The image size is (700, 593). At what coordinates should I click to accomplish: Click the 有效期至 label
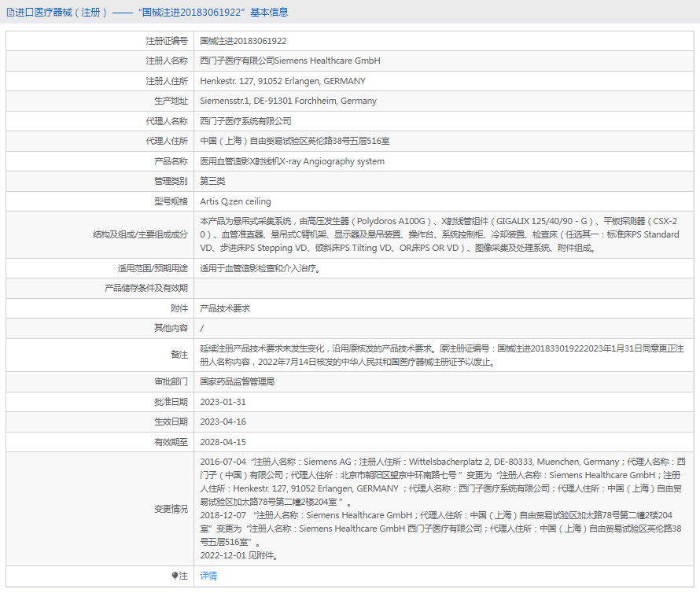[x=171, y=442]
